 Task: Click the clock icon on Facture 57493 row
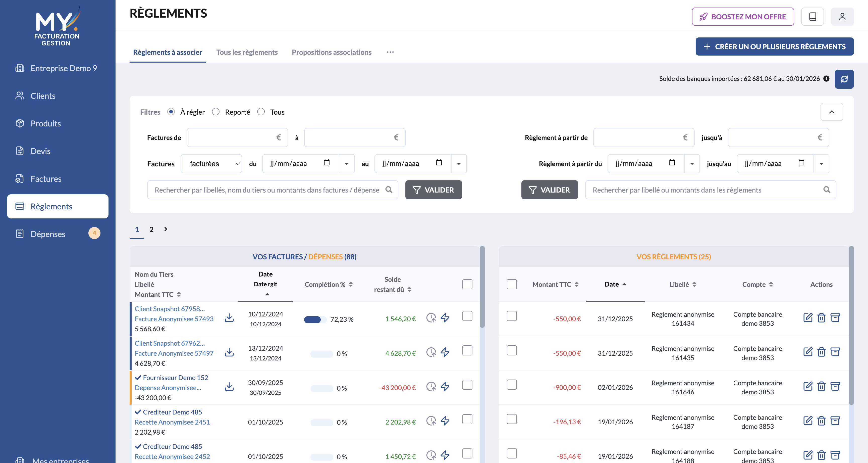(431, 318)
